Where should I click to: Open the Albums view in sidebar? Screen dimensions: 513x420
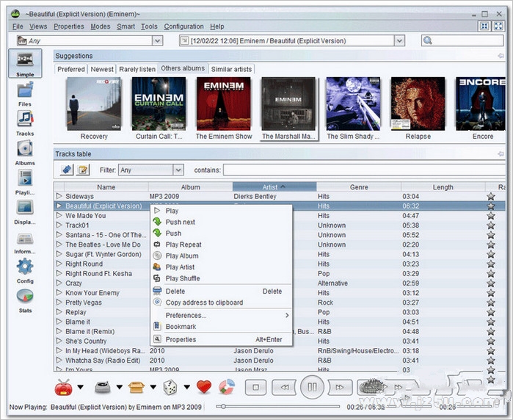pyautogui.click(x=25, y=153)
